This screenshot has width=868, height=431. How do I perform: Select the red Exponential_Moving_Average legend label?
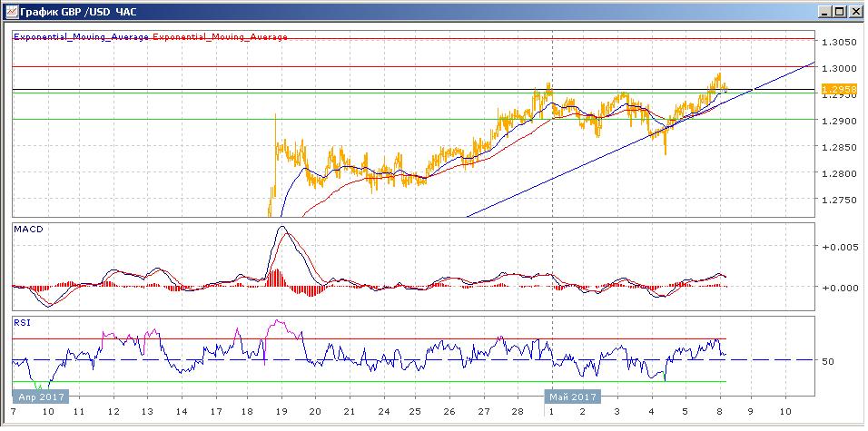pyautogui.click(x=220, y=37)
